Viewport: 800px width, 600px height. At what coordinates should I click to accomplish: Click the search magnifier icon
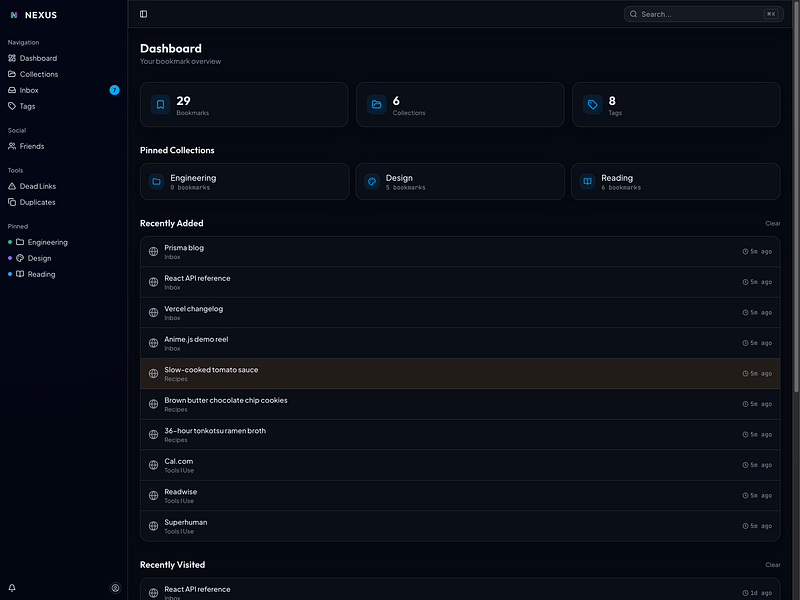(x=633, y=14)
